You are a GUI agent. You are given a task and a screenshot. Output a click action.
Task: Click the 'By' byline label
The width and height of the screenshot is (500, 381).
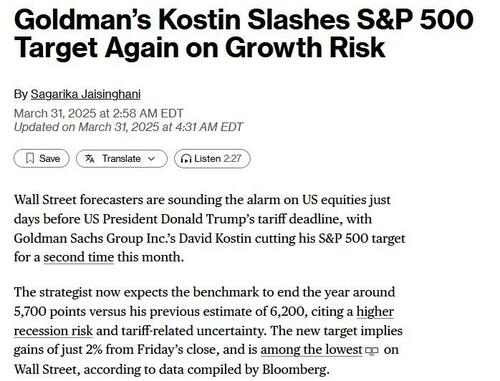[x=21, y=94]
